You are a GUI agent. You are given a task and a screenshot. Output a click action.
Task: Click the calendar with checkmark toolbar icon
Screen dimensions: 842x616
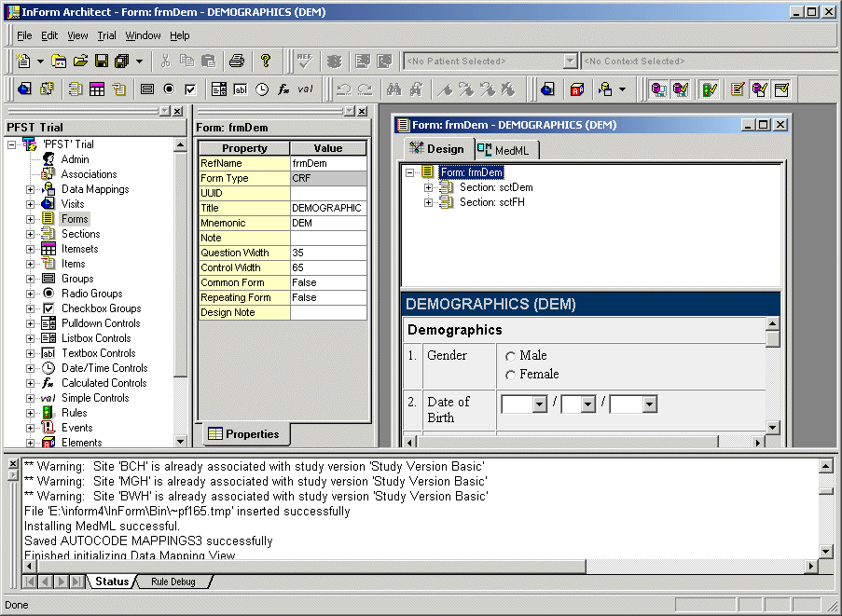pyautogui.click(x=781, y=89)
